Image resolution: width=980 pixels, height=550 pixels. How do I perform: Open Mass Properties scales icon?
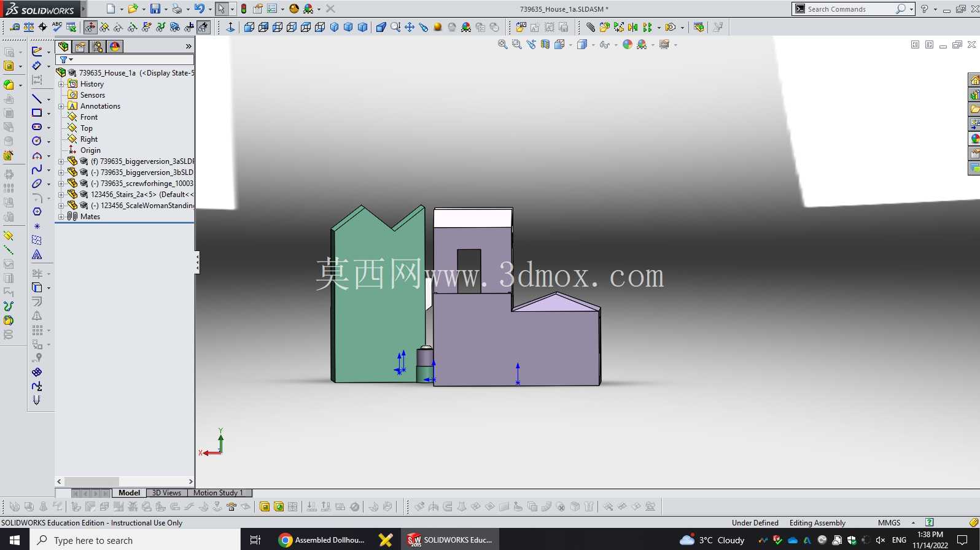pos(29,27)
